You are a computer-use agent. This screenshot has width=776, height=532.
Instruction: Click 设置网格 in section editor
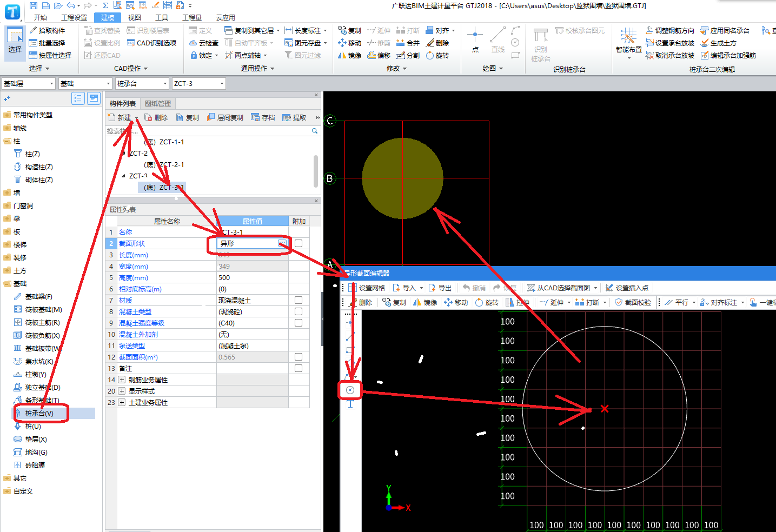pyautogui.click(x=367, y=288)
